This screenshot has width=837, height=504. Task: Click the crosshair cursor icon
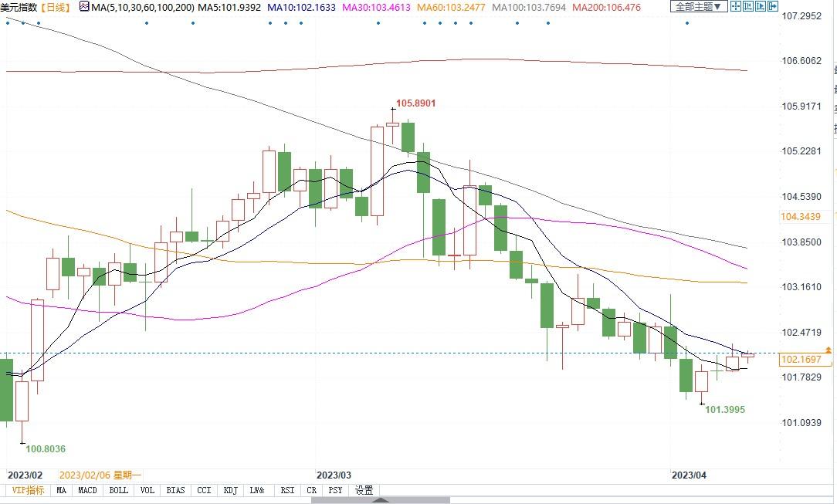[x=736, y=6]
